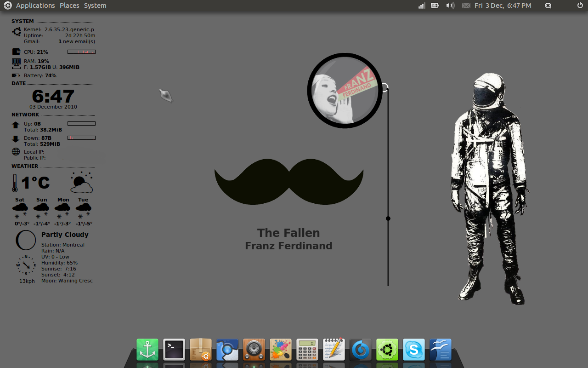This screenshot has width=588, height=368.
Task: Open the chat bubble status indicator
Action: pos(548,6)
